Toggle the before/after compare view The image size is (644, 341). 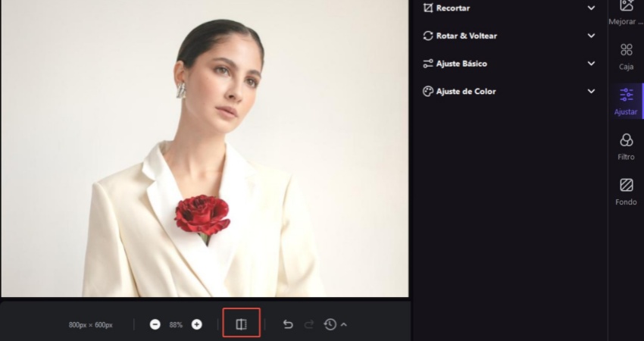click(241, 324)
